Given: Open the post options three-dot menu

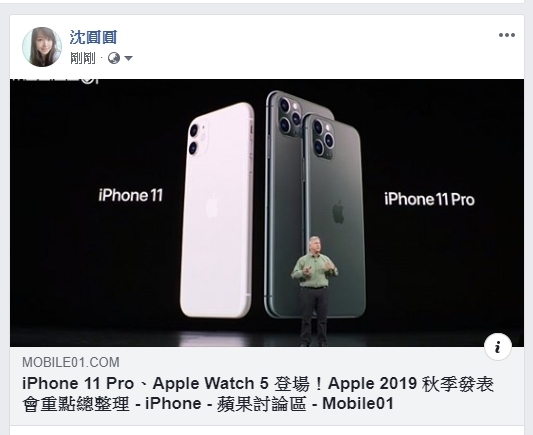Looking at the screenshot, I should pyautogui.click(x=506, y=35).
